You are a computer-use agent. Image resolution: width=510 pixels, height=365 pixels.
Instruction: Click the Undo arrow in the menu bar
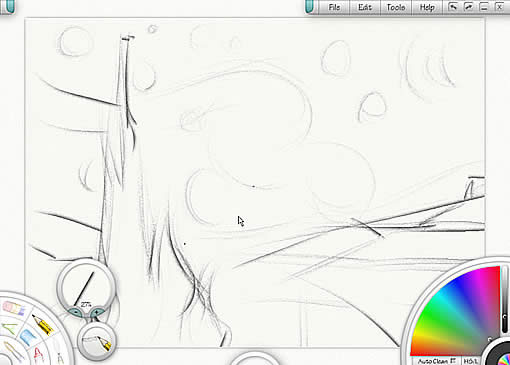452,7
